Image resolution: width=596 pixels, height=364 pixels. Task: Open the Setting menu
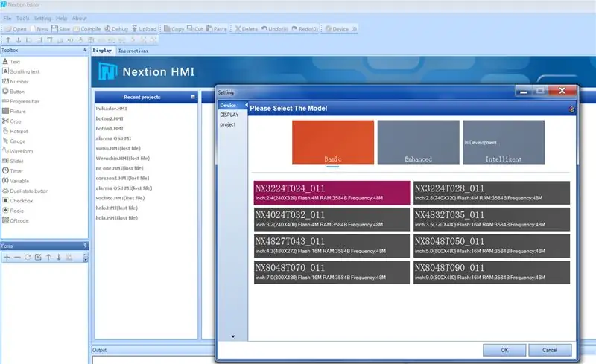[42, 19]
